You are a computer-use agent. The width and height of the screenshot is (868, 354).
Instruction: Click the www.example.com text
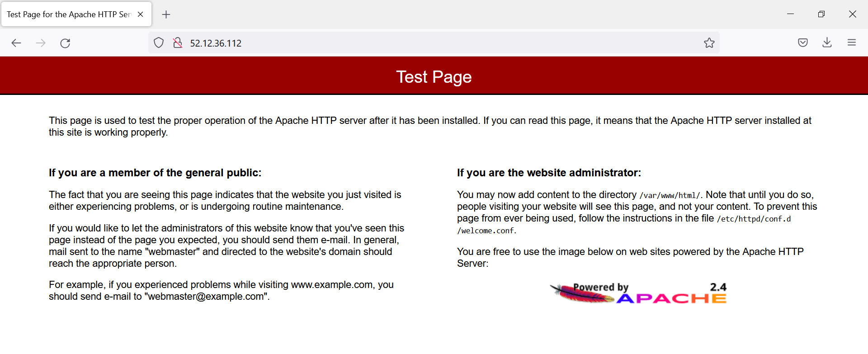click(x=332, y=285)
